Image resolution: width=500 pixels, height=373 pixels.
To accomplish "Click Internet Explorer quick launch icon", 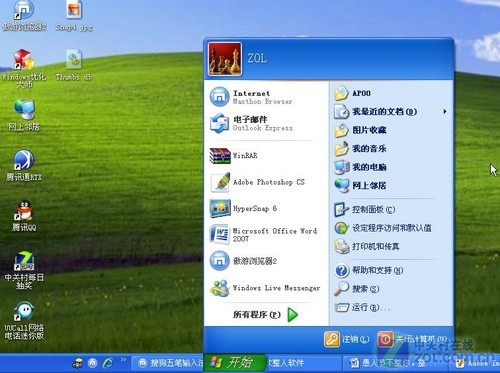I will [x=108, y=363].
